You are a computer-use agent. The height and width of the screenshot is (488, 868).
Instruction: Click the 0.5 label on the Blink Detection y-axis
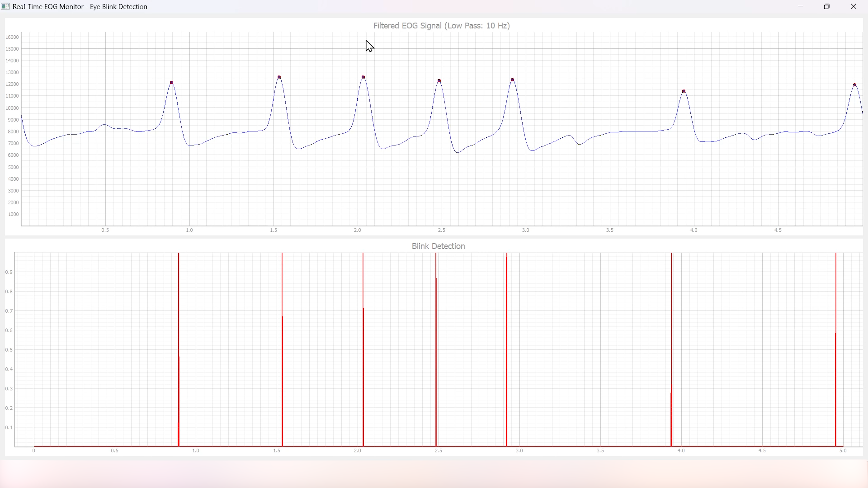click(9, 350)
